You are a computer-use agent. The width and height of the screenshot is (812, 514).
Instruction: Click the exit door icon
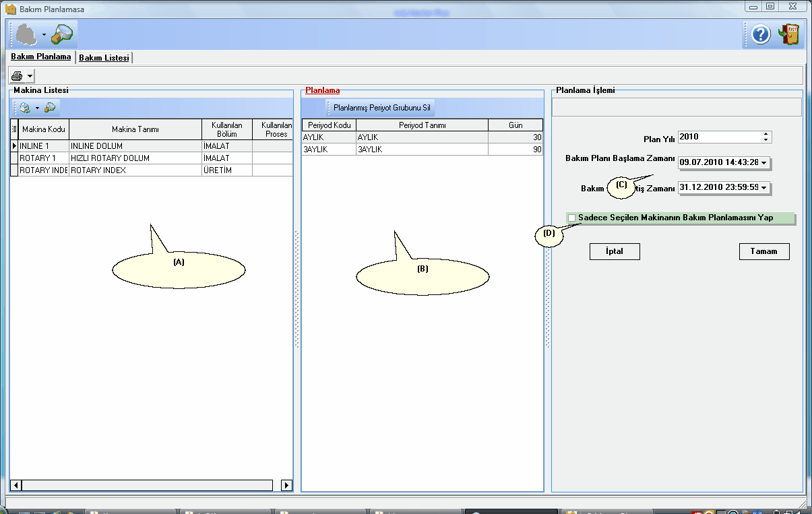point(790,34)
